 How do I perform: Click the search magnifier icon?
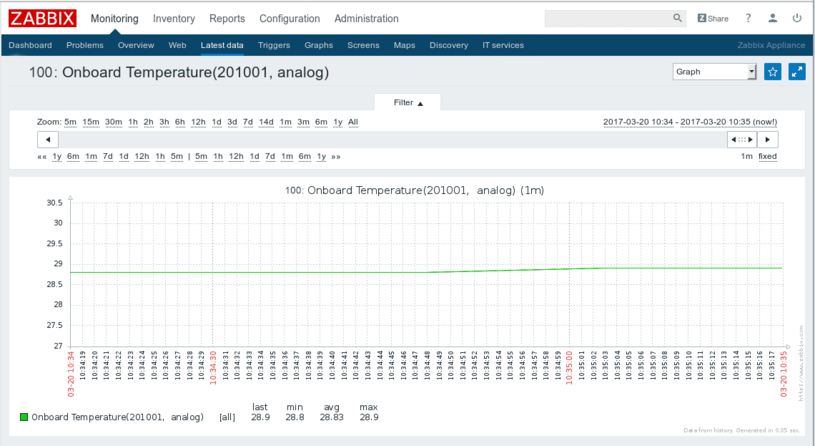(x=677, y=18)
